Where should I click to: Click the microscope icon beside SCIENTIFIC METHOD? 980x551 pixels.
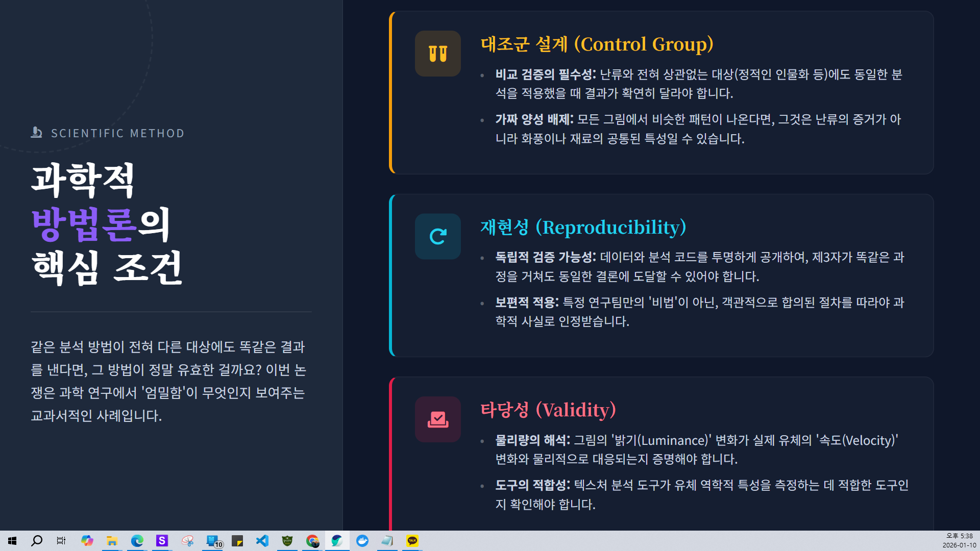click(x=36, y=133)
